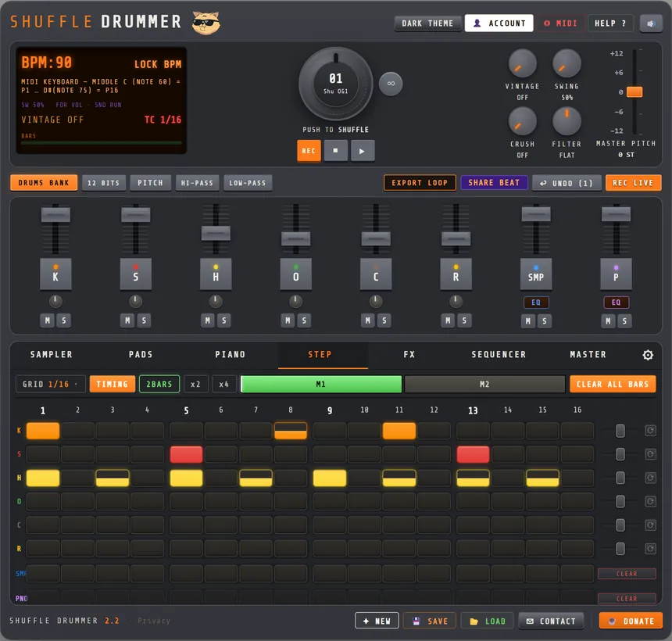
Task: Switch to the FX tab
Action: (x=409, y=355)
